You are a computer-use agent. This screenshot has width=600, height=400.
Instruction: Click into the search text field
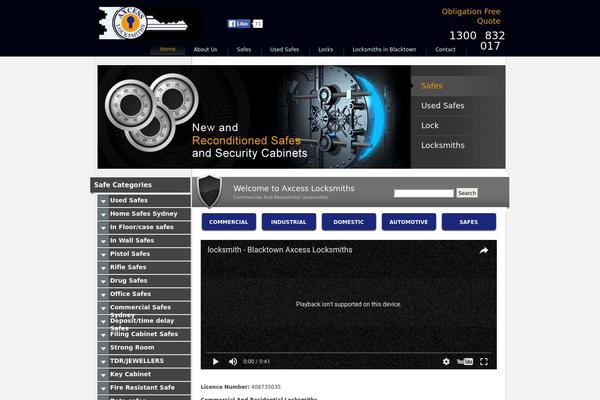[424, 193]
